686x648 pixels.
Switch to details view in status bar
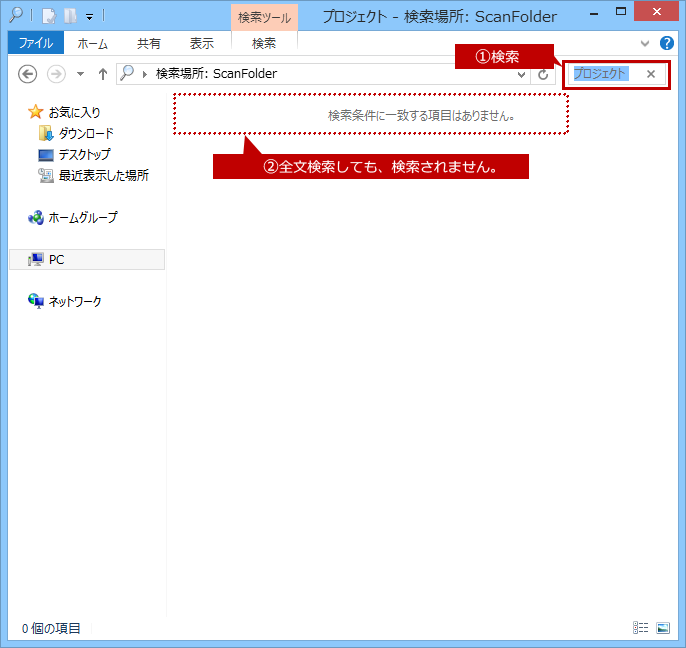point(640,628)
